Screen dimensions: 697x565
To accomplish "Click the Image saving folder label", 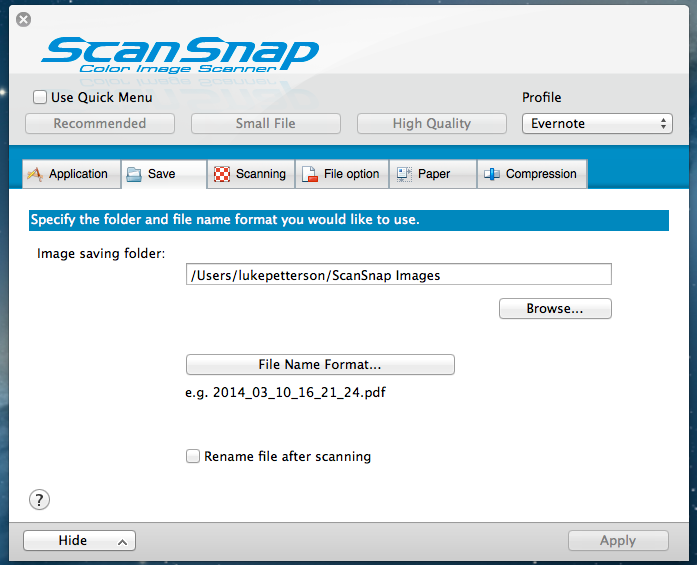I will (101, 253).
